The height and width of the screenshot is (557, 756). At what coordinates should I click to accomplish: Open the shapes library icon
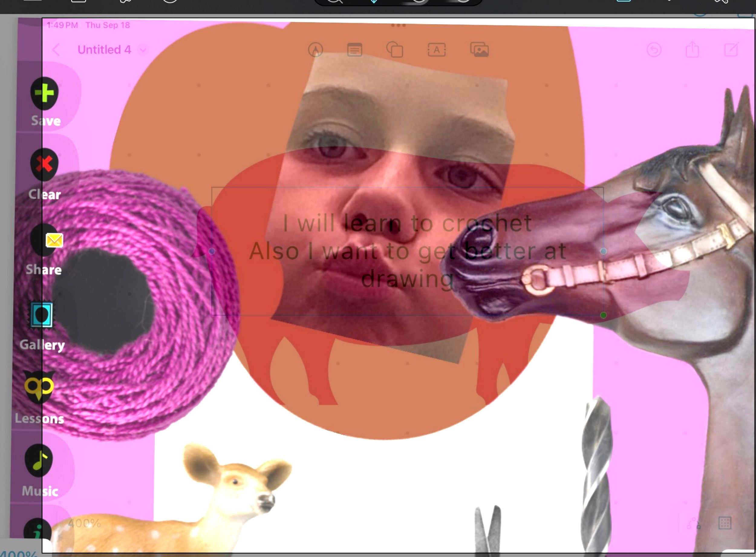coord(395,50)
